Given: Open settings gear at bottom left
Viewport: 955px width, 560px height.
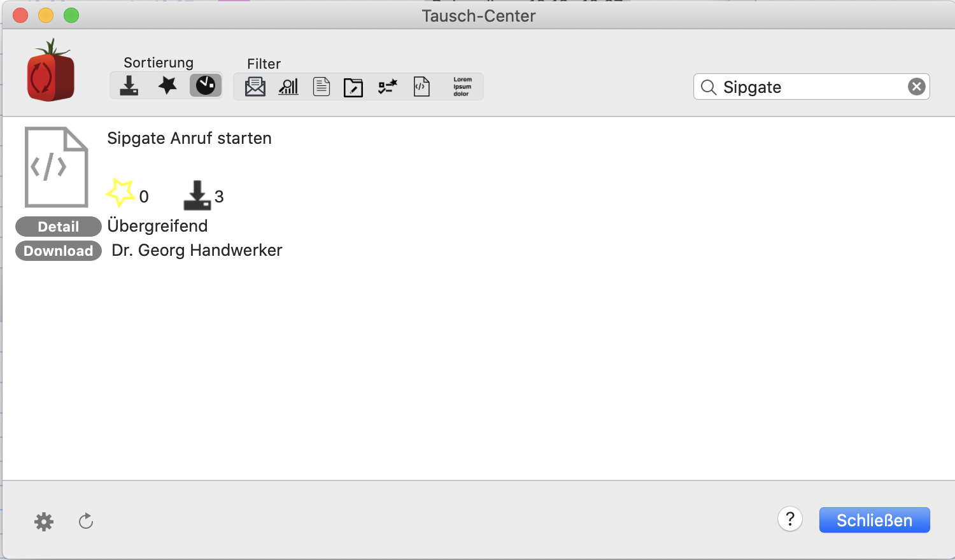Looking at the screenshot, I should coord(44,522).
